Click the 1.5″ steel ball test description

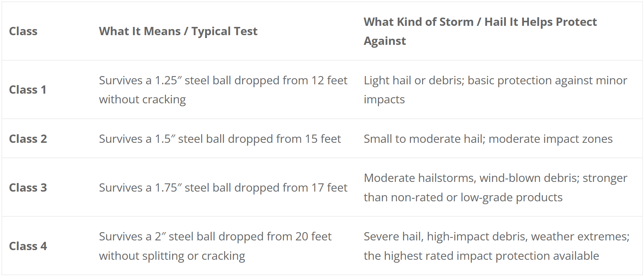coord(220,139)
